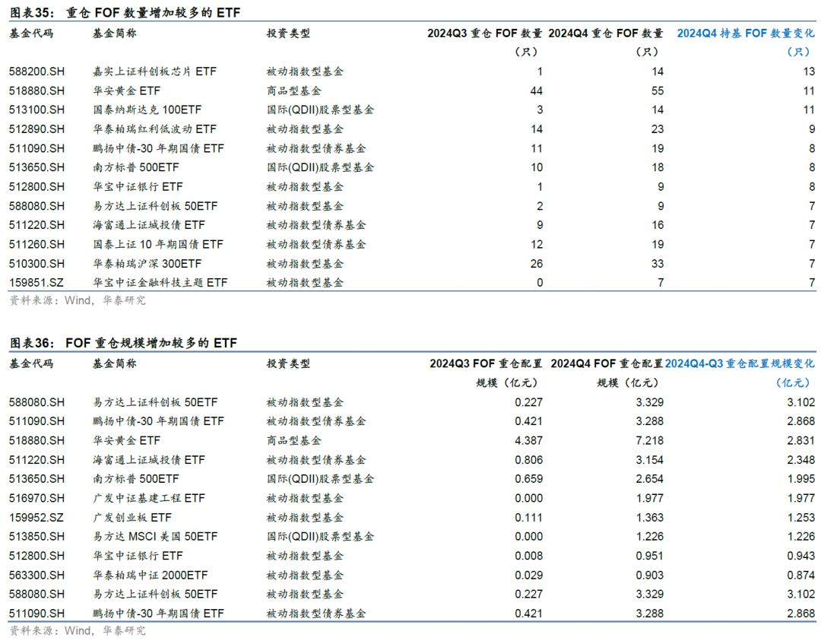Click 商品型基金 in 图表35 华安黄金ETF row
821x644 pixels.
click(293, 91)
